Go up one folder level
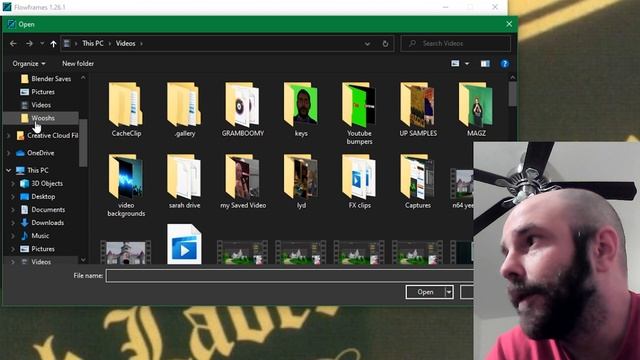Image resolution: width=640 pixels, height=360 pixels. point(53,43)
